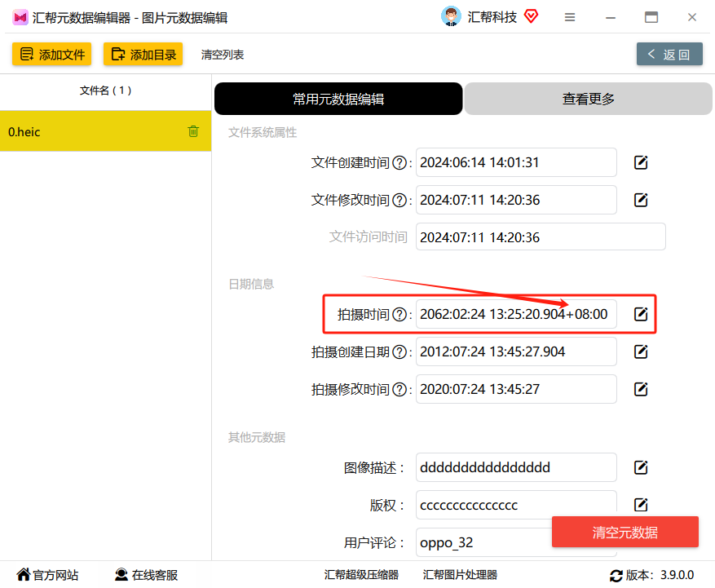
Task: Click the edit icon for 拍摄创建日期
Action: tap(641, 351)
